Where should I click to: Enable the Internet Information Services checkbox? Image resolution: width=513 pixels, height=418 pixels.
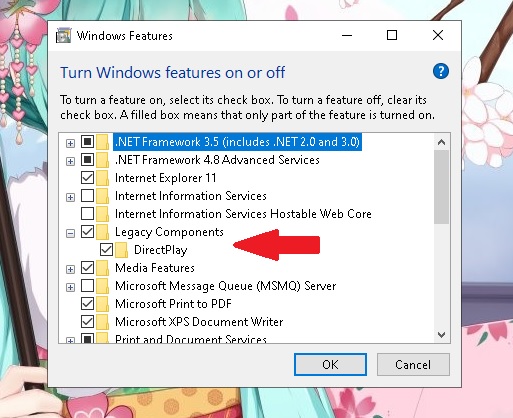pos(87,196)
